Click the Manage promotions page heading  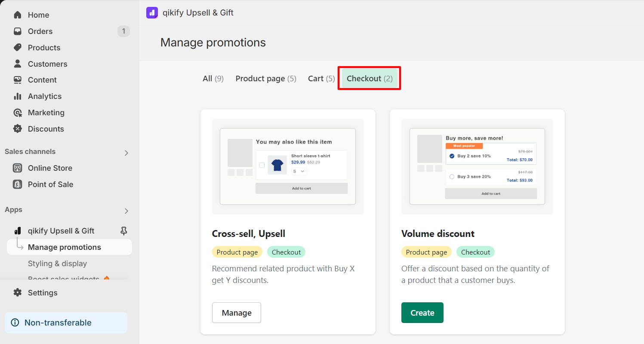point(213,43)
